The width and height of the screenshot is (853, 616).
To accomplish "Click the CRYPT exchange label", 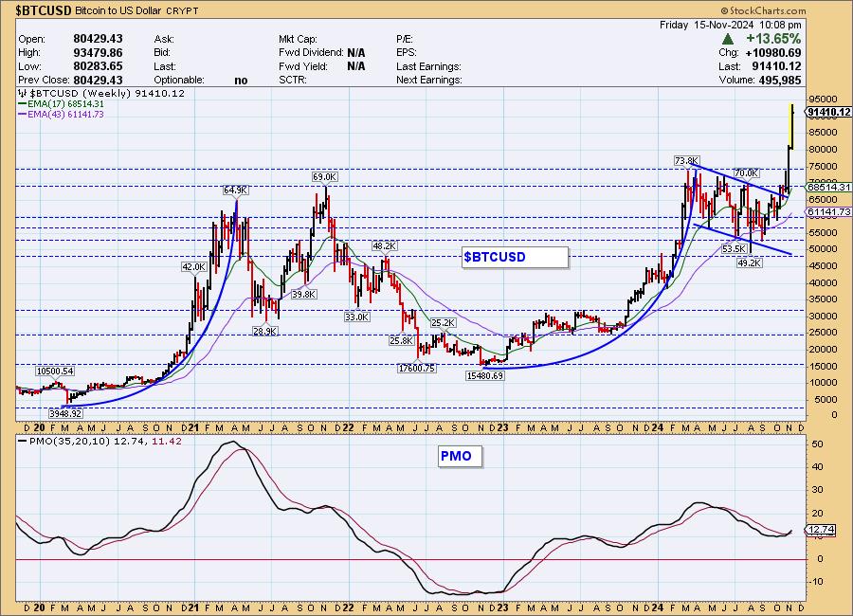I will [x=182, y=10].
